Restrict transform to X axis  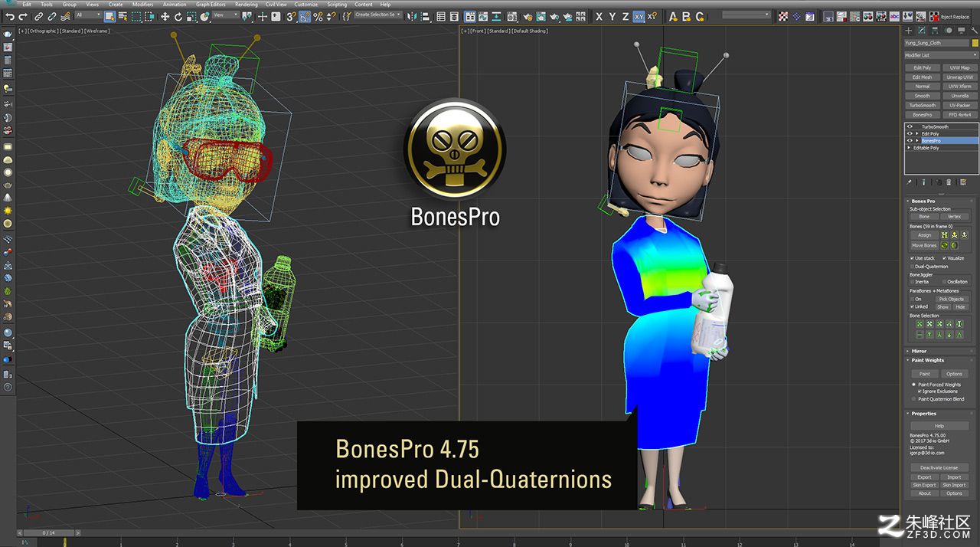tap(599, 16)
